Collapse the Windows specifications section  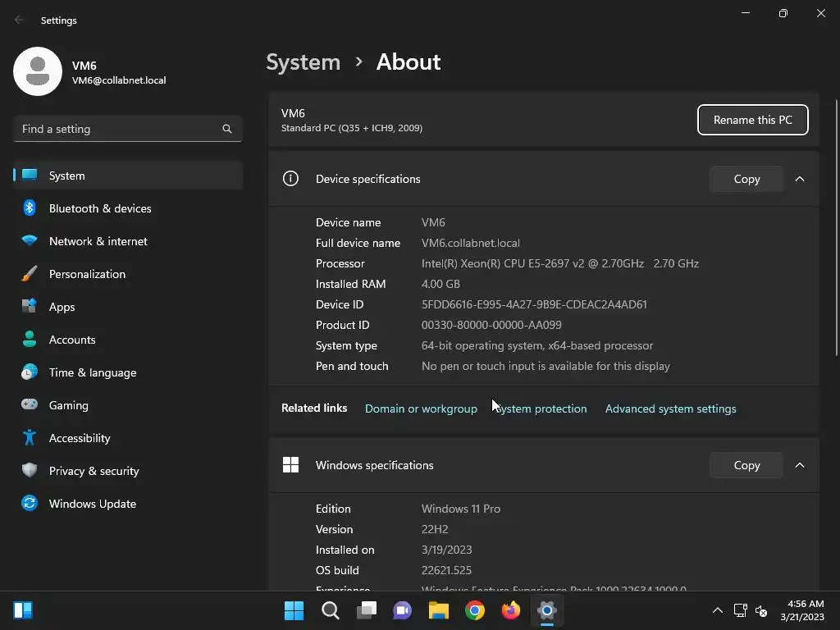(x=800, y=465)
